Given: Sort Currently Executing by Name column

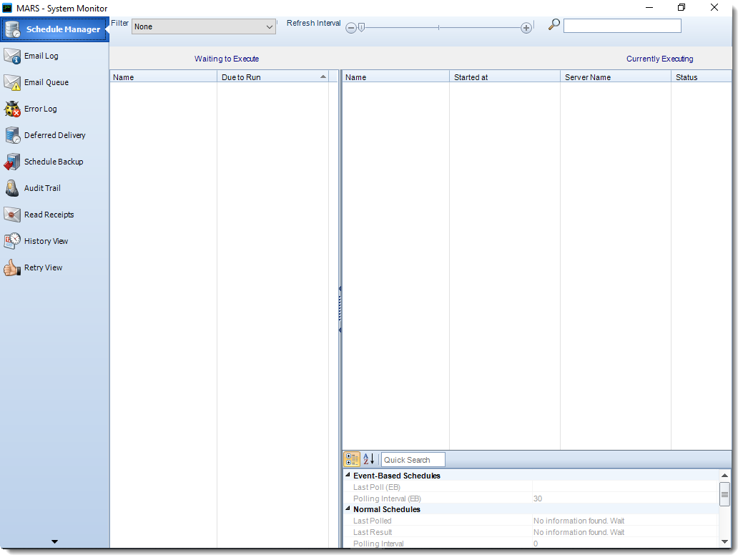Looking at the screenshot, I should pos(396,77).
